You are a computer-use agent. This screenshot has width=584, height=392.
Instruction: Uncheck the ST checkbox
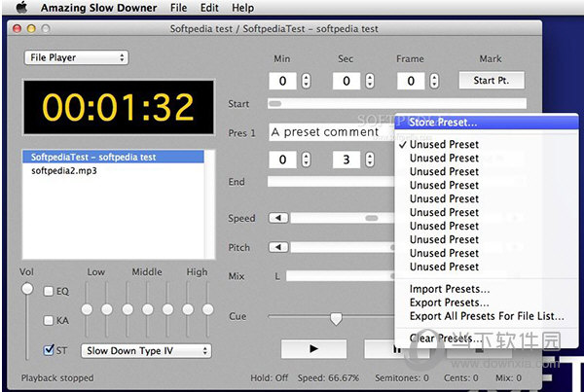(x=49, y=350)
